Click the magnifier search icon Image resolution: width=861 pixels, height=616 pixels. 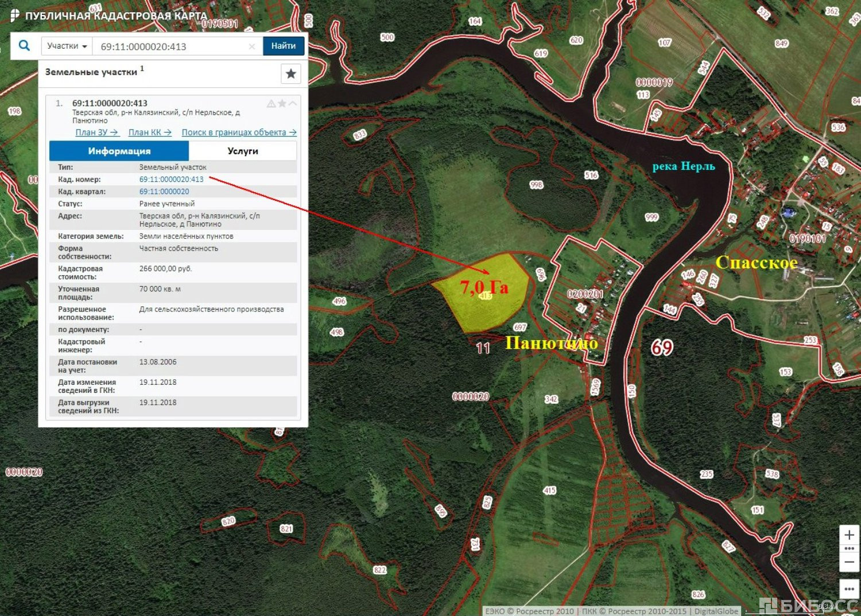[24, 45]
